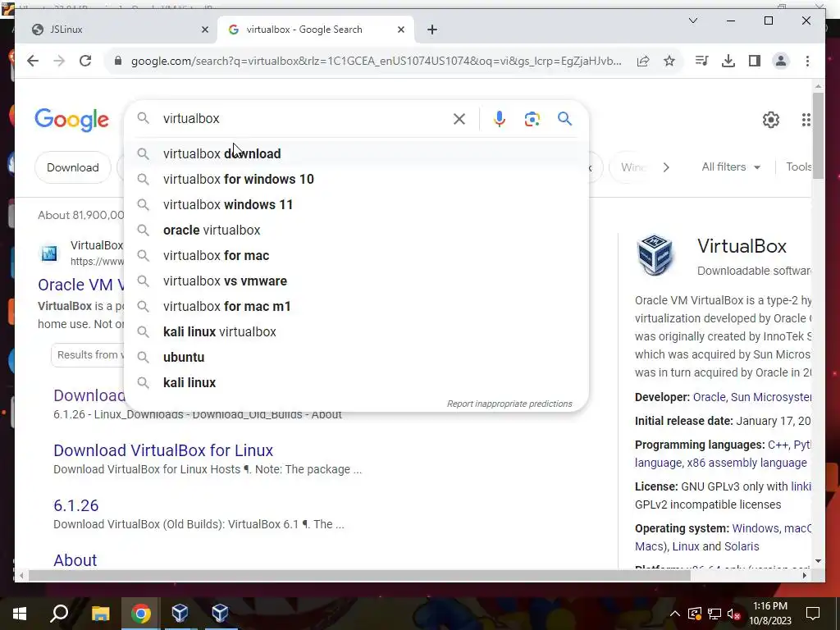840x630 pixels.
Task: Open the tab search dropdown chevron
Action: coord(693,21)
